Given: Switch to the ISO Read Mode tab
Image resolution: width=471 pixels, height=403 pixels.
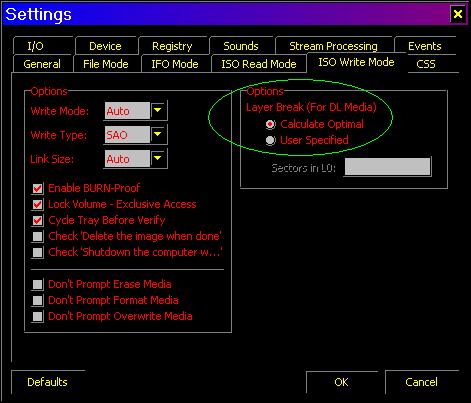Looking at the screenshot, I should 259,64.
